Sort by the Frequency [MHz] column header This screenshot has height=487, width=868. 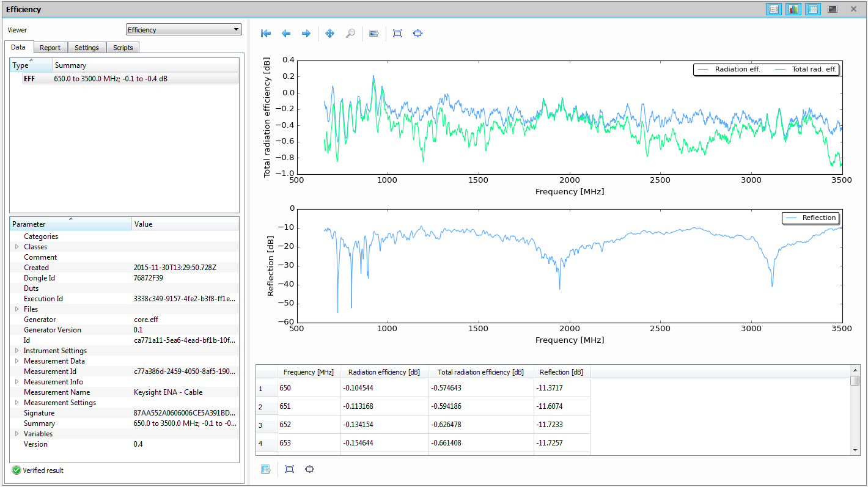[x=309, y=372]
